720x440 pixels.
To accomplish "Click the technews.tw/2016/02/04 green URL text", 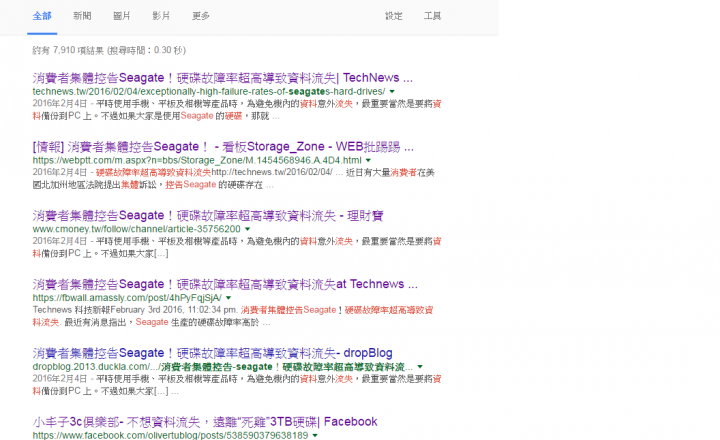I will 209,91.
